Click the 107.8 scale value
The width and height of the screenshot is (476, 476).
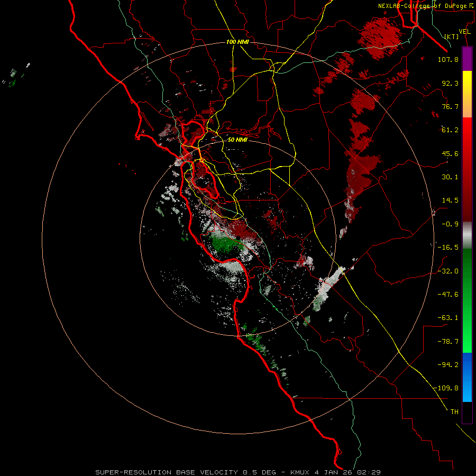(448, 59)
